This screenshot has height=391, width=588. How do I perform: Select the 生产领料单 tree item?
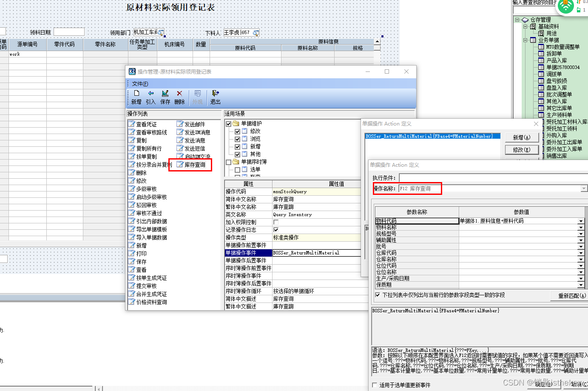tap(559, 115)
